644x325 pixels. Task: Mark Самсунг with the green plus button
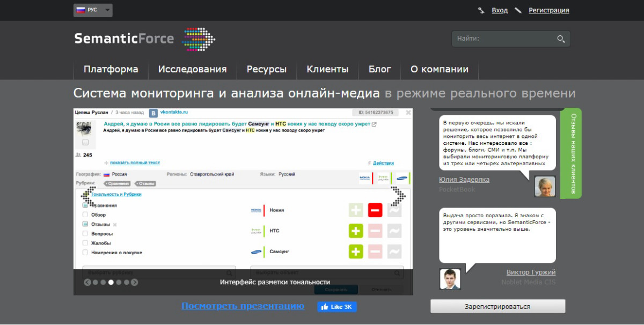356,251
